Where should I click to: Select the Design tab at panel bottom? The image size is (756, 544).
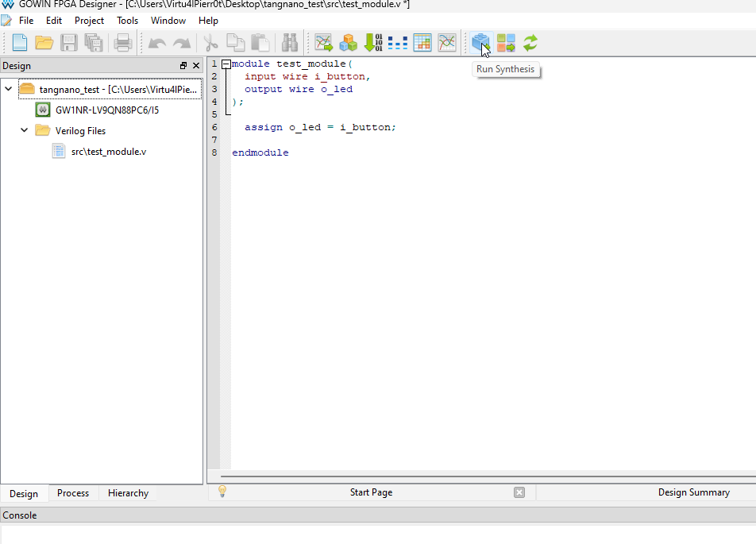pos(24,494)
